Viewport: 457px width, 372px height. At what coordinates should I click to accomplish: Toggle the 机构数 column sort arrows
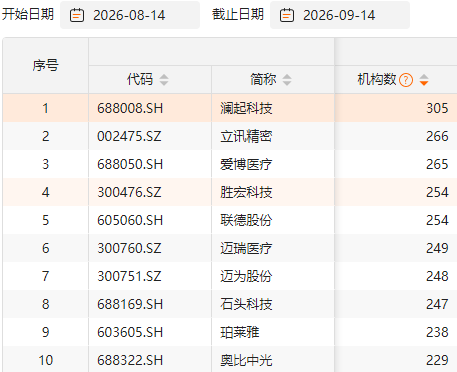tap(424, 80)
